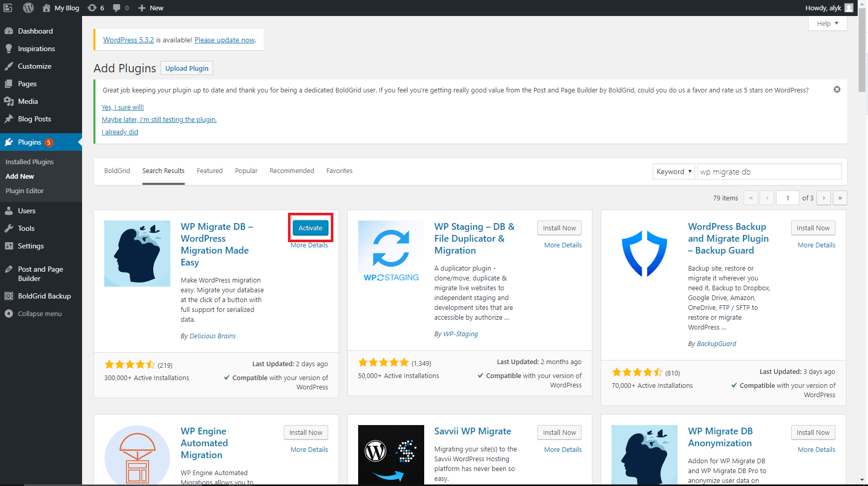Go to next page of plugin results
This screenshot has height=486, width=868.
(824, 198)
